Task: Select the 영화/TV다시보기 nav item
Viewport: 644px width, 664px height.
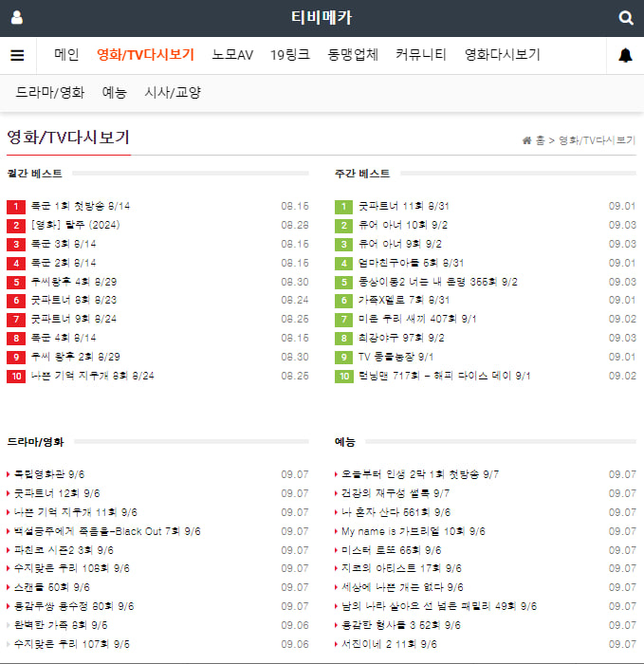Action: click(x=146, y=55)
